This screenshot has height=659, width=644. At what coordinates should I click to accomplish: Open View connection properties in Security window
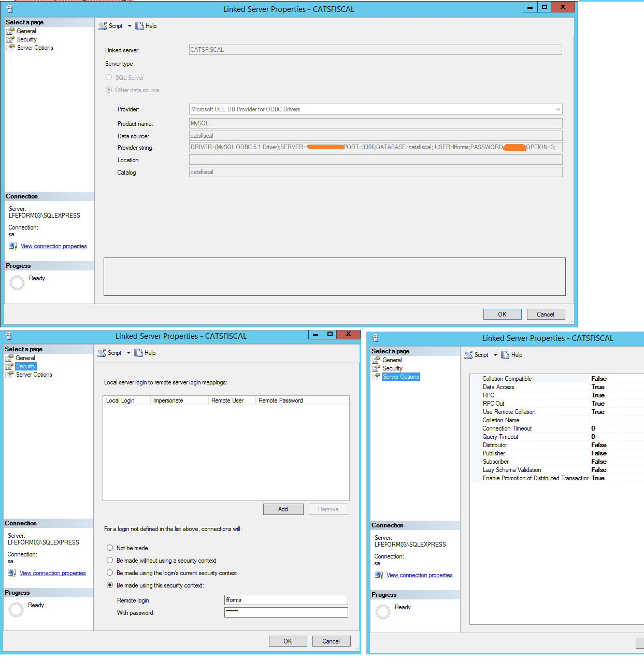[53, 573]
